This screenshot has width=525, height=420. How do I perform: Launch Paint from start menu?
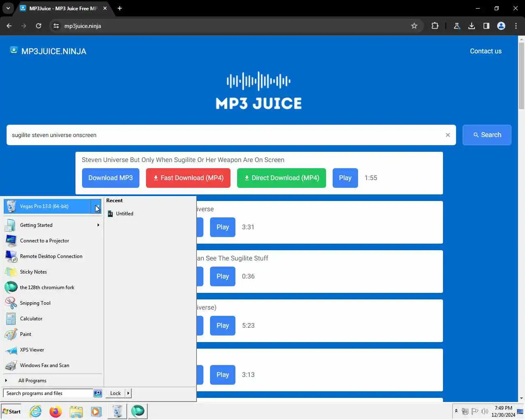tap(52, 334)
